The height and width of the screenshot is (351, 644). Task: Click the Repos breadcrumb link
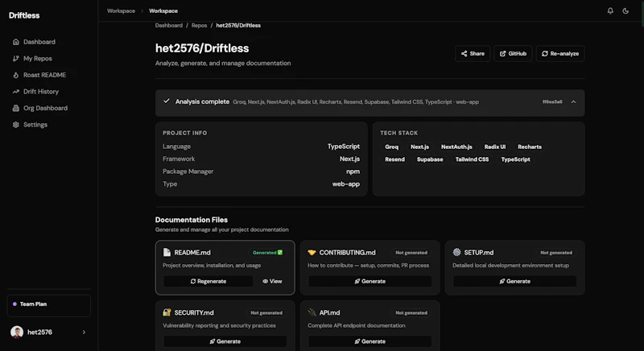199,26
